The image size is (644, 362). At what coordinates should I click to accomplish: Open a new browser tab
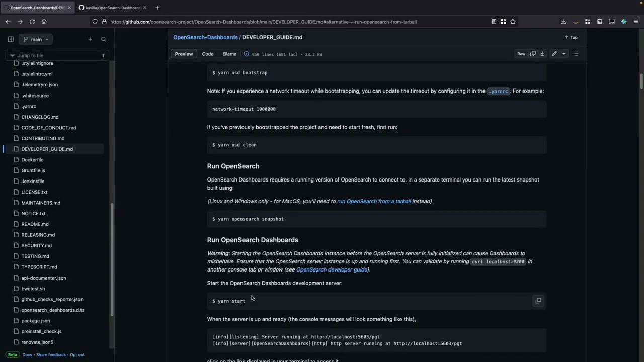[x=157, y=8]
